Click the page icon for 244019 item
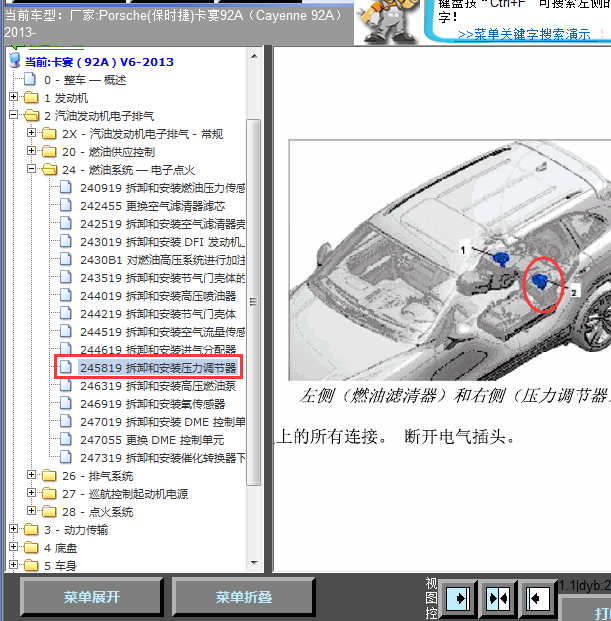This screenshot has width=611, height=621. coord(66,295)
